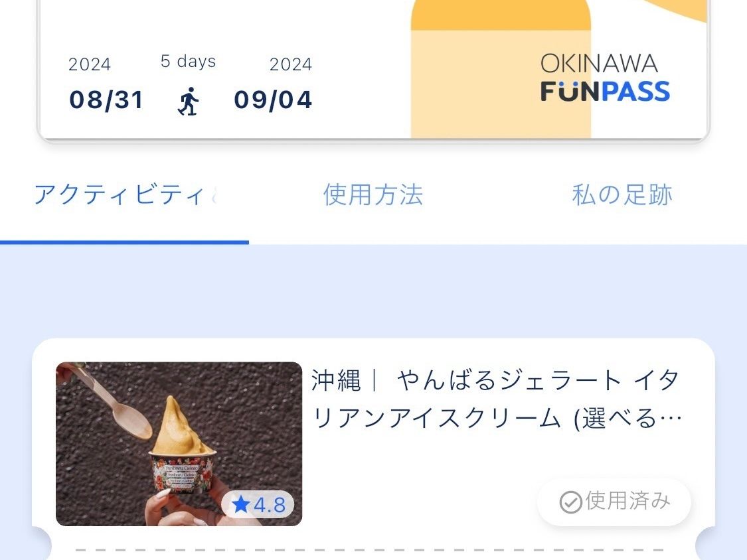Tap the end year 2024 label

tap(291, 64)
